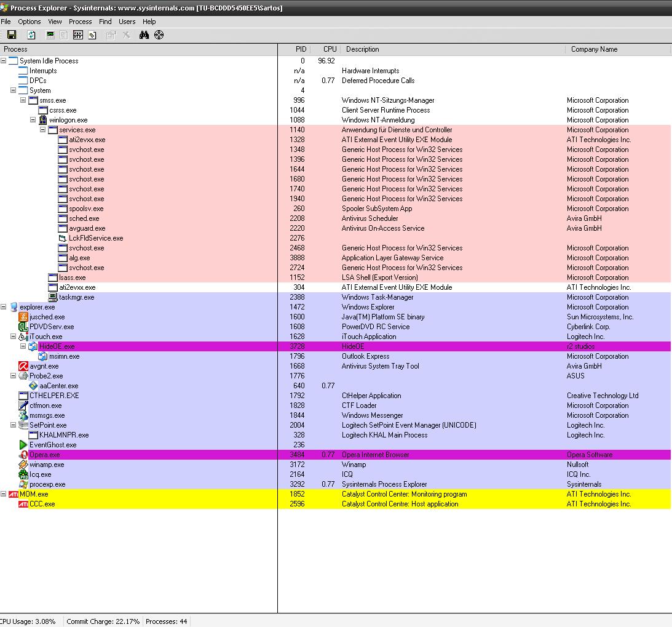Click the MOM.exe ATI icon

(x=14, y=494)
